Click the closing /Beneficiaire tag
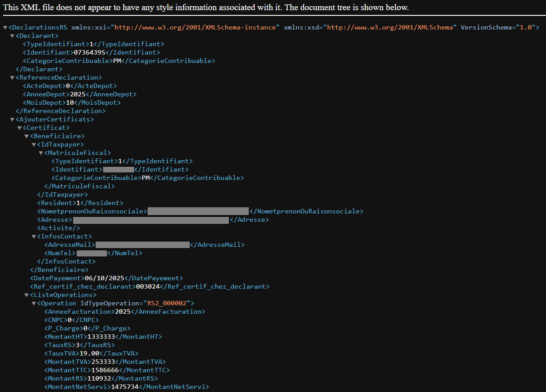 [x=59, y=270]
